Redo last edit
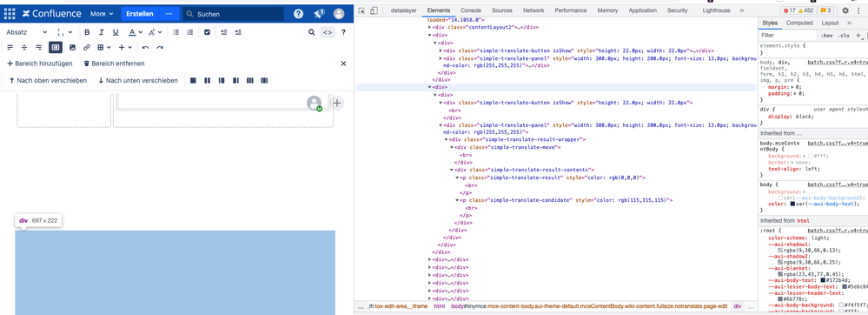 point(160,47)
